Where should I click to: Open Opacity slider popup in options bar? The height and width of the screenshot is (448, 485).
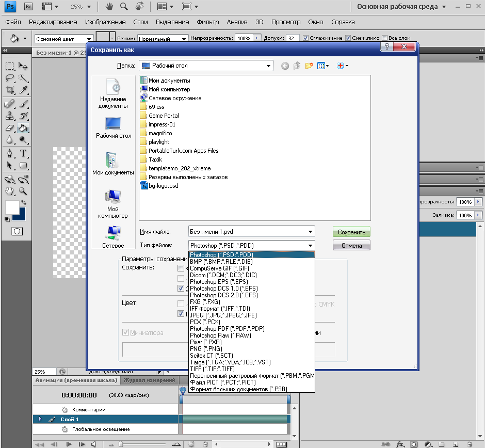pos(257,38)
